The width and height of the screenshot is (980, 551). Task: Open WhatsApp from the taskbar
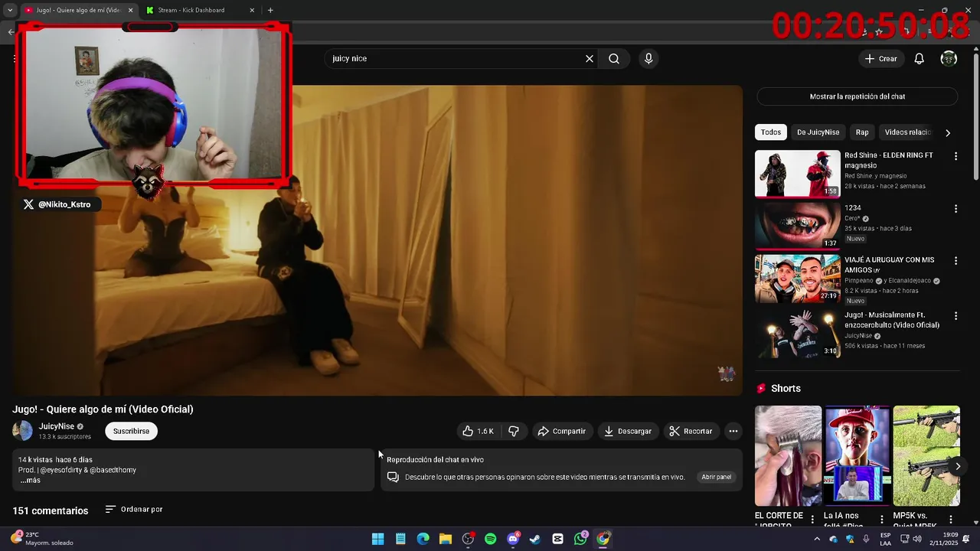[x=580, y=539]
